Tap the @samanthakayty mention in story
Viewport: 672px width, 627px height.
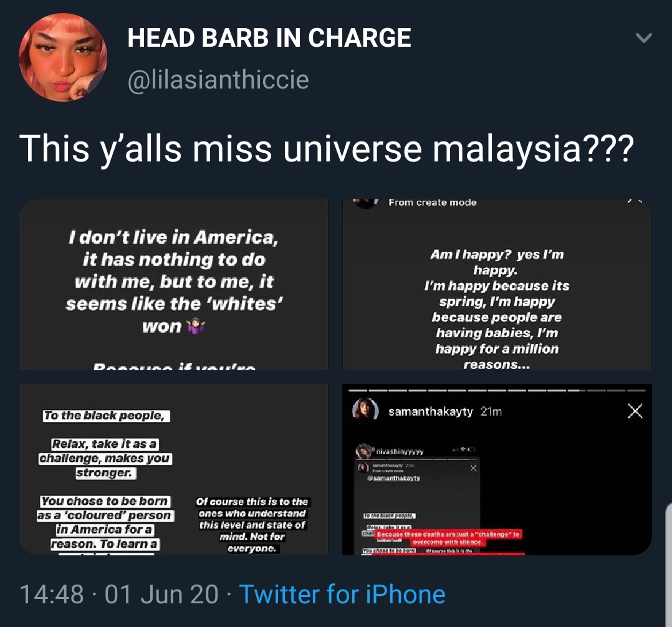click(x=394, y=478)
